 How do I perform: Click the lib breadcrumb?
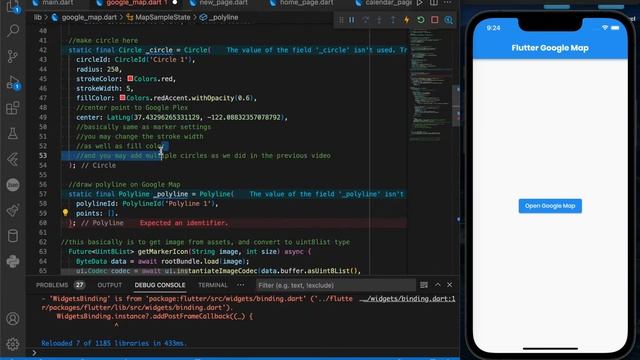coord(38,18)
